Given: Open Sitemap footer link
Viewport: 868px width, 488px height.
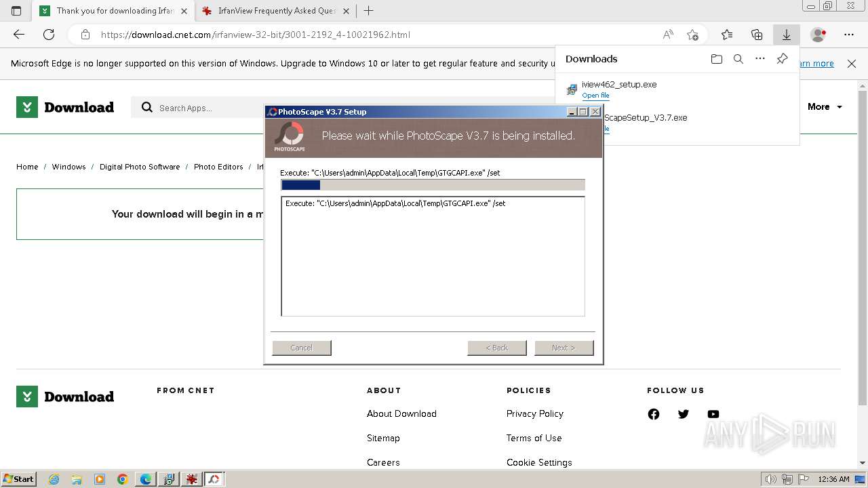Looking at the screenshot, I should coord(383,438).
